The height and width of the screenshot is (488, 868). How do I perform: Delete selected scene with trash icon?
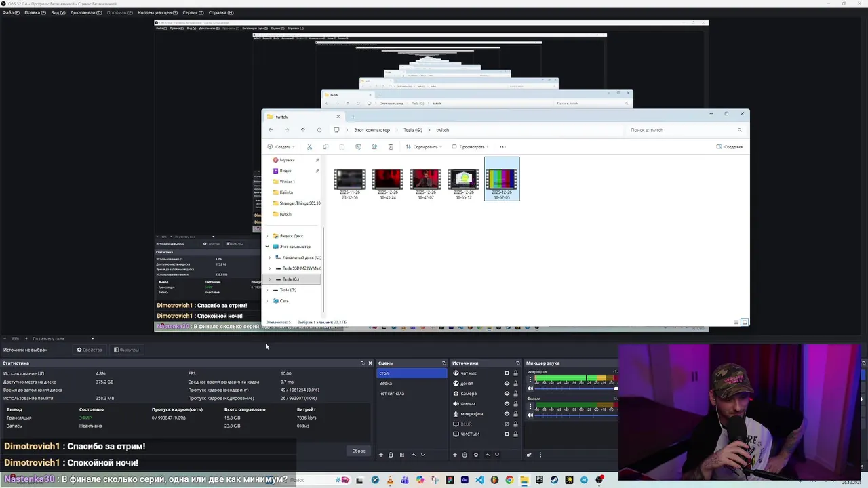(391, 455)
